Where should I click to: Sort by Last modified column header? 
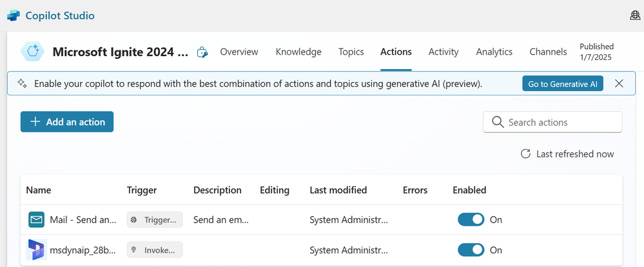click(x=338, y=190)
